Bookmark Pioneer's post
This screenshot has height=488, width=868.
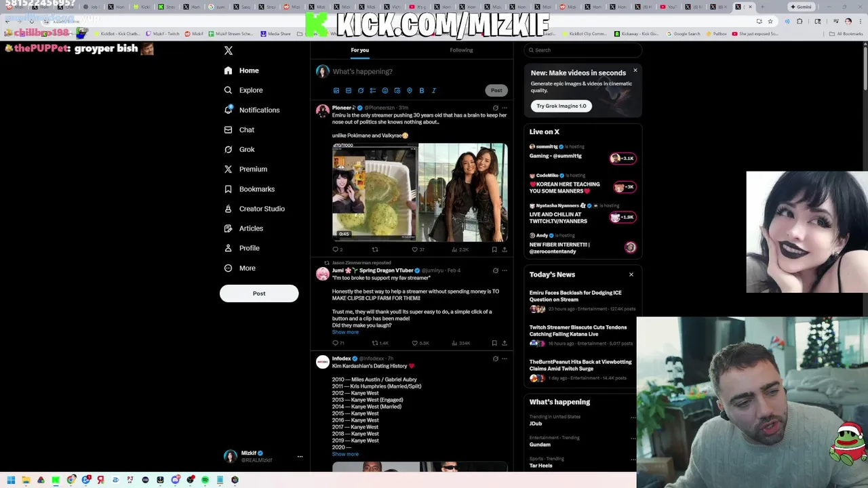point(494,249)
